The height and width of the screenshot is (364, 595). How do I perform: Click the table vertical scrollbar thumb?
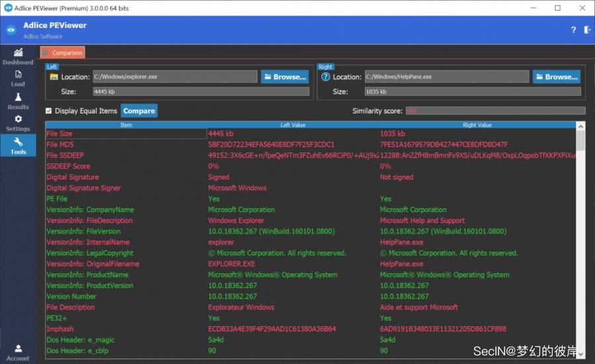pyautogui.click(x=580, y=141)
